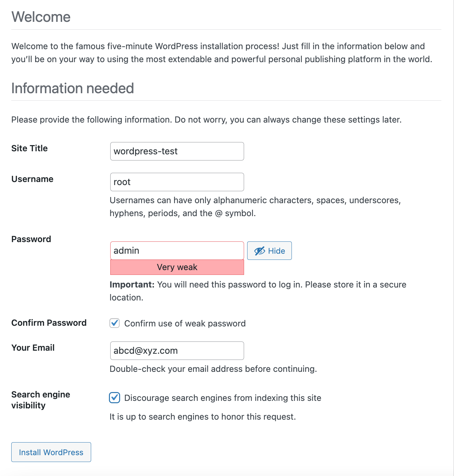454x476 pixels.
Task: Toggle the weak password confirmation checkbox
Action: [x=115, y=323]
